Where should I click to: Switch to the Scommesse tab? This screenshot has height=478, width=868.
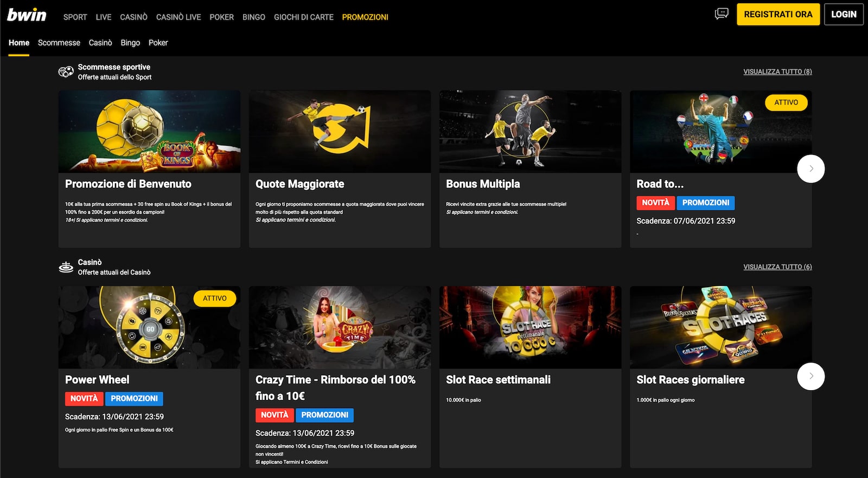(x=59, y=43)
